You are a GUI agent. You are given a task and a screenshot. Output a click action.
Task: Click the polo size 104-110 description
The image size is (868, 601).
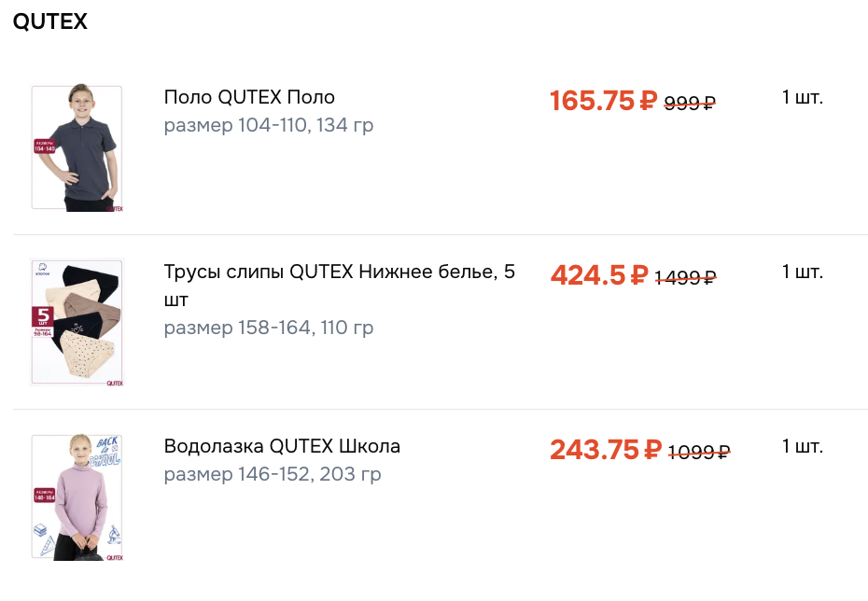[269, 125]
